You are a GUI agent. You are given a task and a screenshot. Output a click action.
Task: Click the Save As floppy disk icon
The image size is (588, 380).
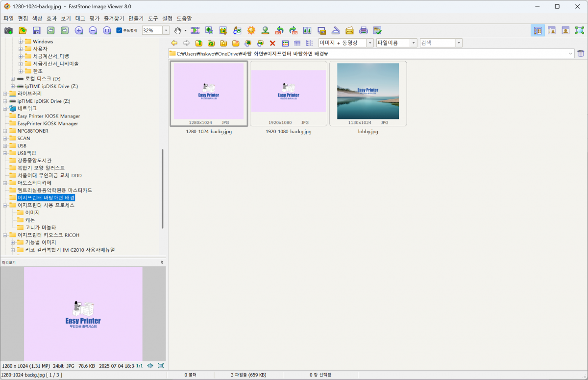(37, 30)
